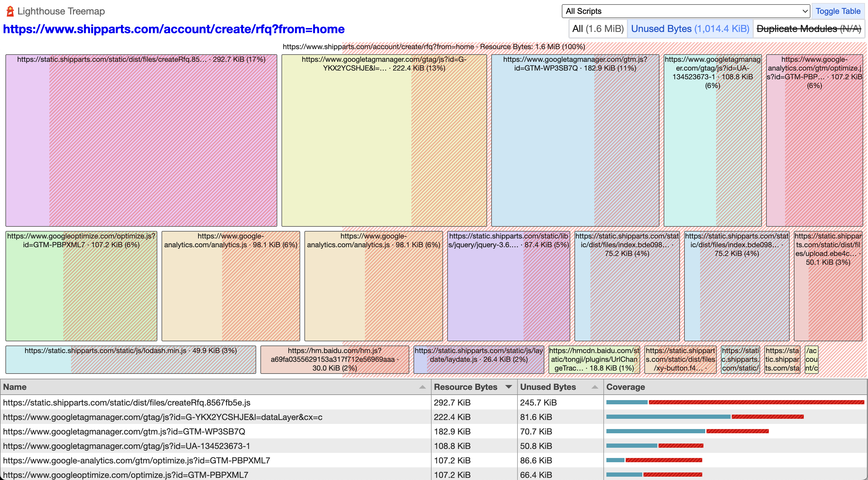Click the Unused Bytes sort arrow

595,387
